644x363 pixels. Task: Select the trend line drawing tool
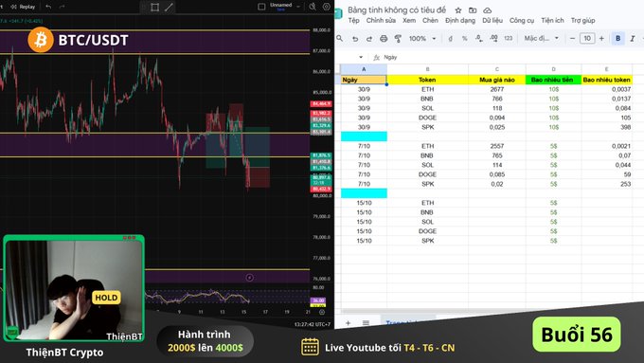tap(169, 7)
